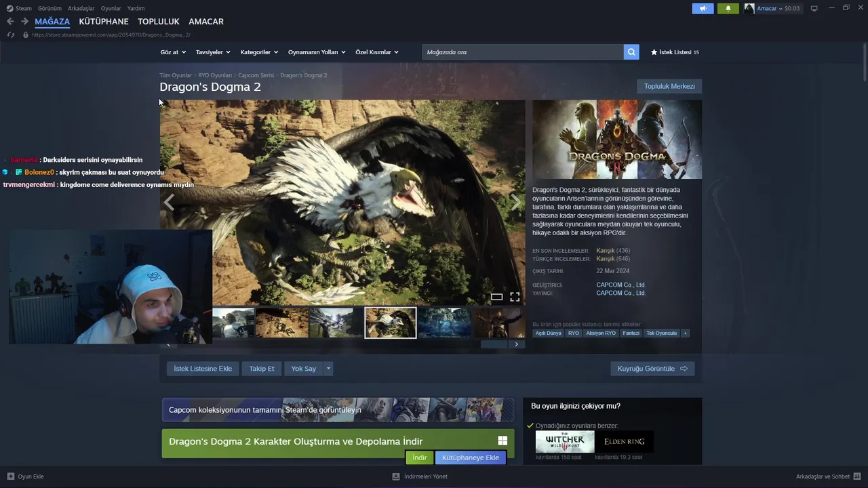Click the Oyun Ekle plus icon

coord(10,476)
